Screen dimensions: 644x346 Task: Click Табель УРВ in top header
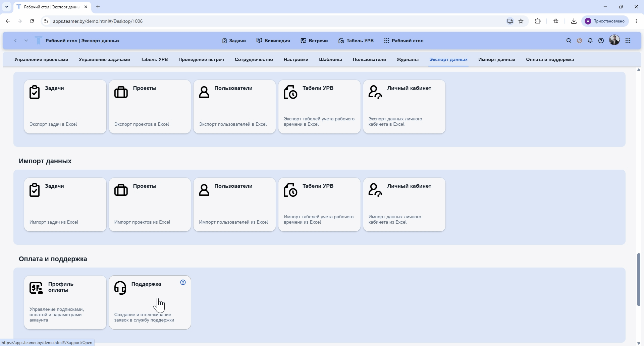(356, 41)
